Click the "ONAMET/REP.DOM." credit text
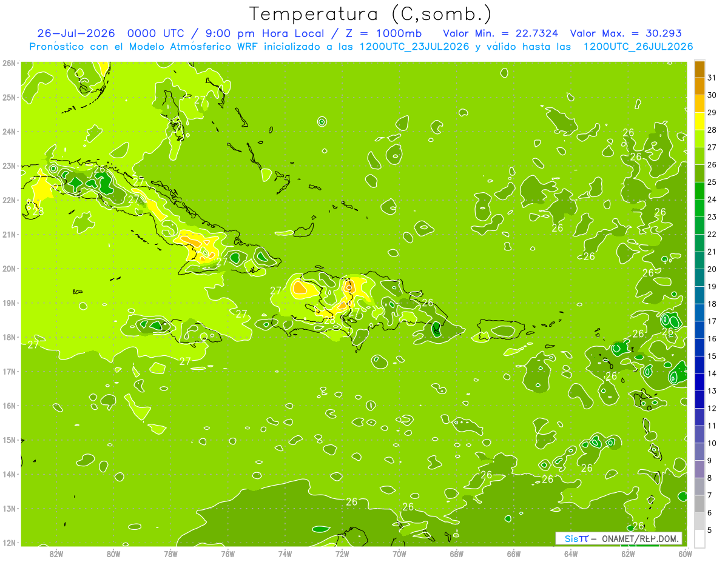Viewport: 728px width, 562px height. (x=640, y=538)
